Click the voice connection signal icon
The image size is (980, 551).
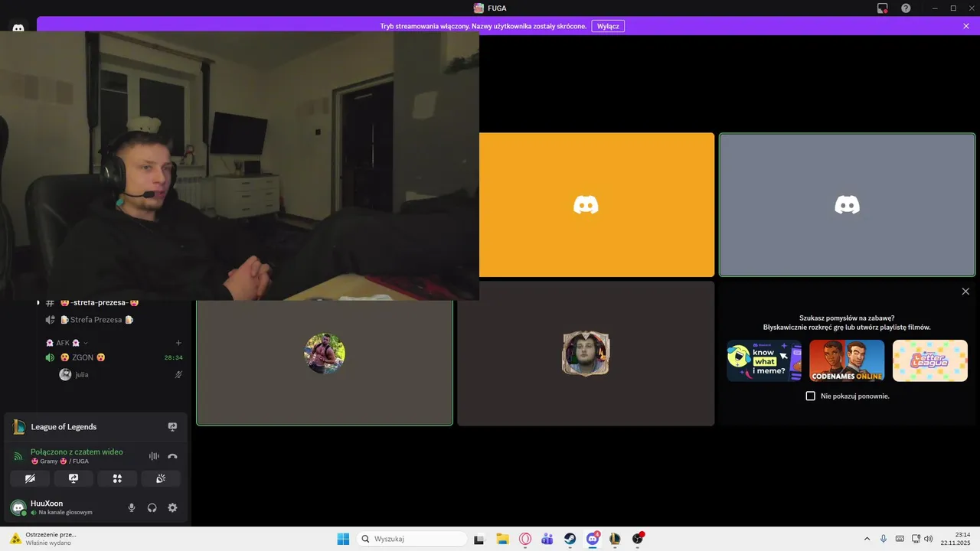click(x=18, y=456)
